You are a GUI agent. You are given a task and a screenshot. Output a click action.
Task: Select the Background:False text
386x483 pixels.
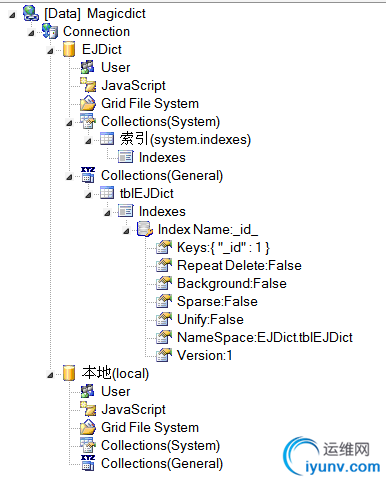coord(232,284)
